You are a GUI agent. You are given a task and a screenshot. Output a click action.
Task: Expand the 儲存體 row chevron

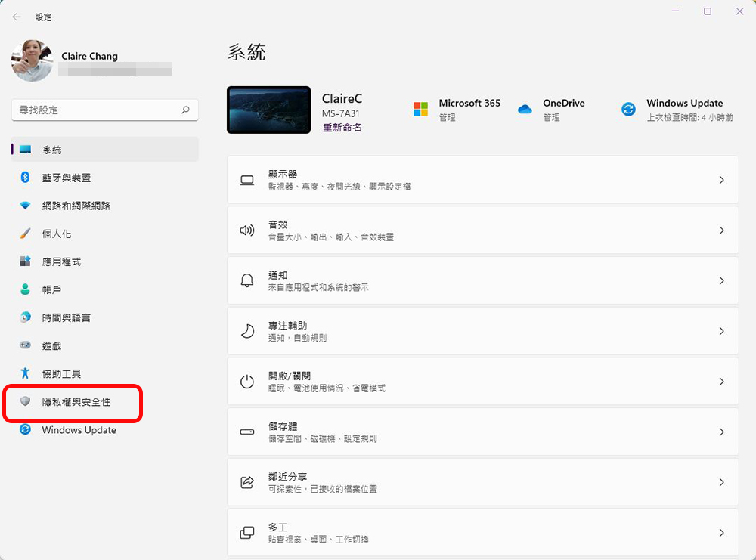tap(721, 432)
